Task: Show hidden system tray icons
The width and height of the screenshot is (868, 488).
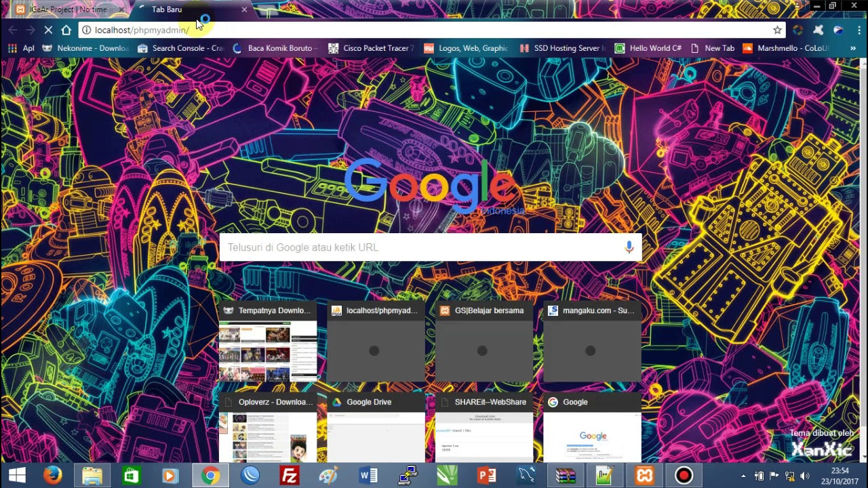Action: [x=744, y=476]
